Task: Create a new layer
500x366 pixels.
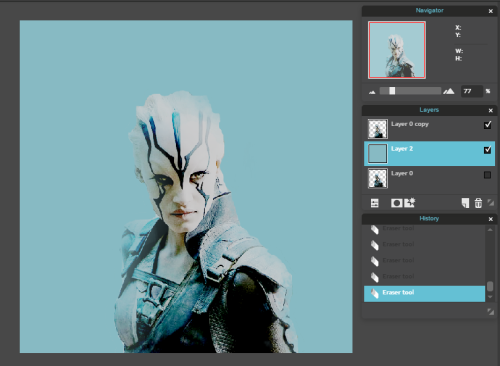Action: point(465,203)
